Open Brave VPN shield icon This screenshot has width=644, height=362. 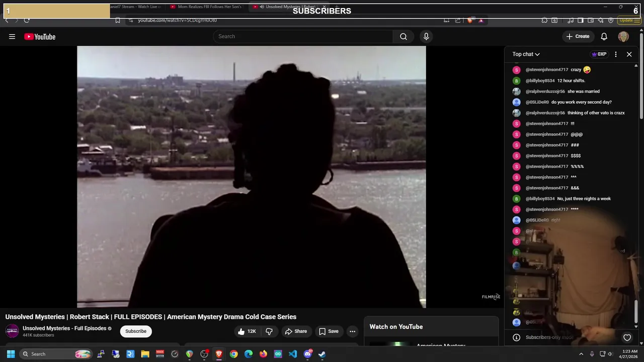click(611, 20)
